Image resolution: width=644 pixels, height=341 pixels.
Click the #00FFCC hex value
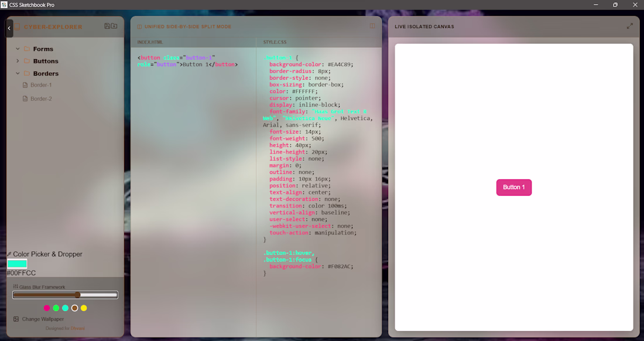click(x=21, y=273)
